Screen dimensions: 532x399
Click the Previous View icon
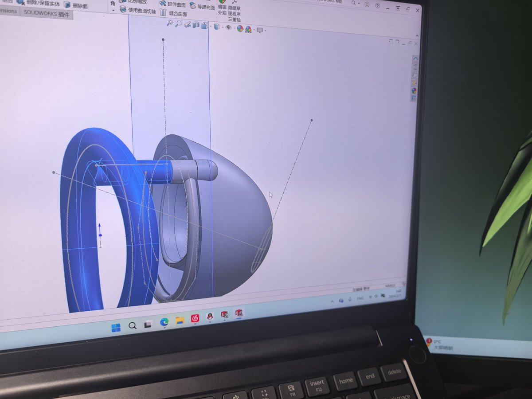(188, 25)
